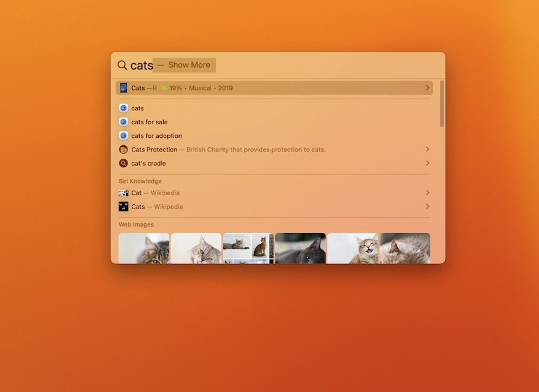This screenshot has width=539, height=392.
Task: Open the chevron on the Cats Protection row
Action: tap(428, 149)
